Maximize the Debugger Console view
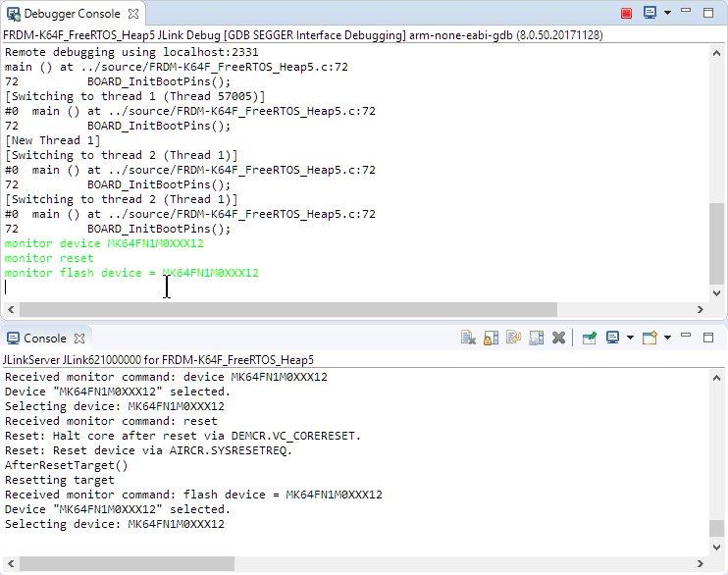728x575 pixels. 708,13
